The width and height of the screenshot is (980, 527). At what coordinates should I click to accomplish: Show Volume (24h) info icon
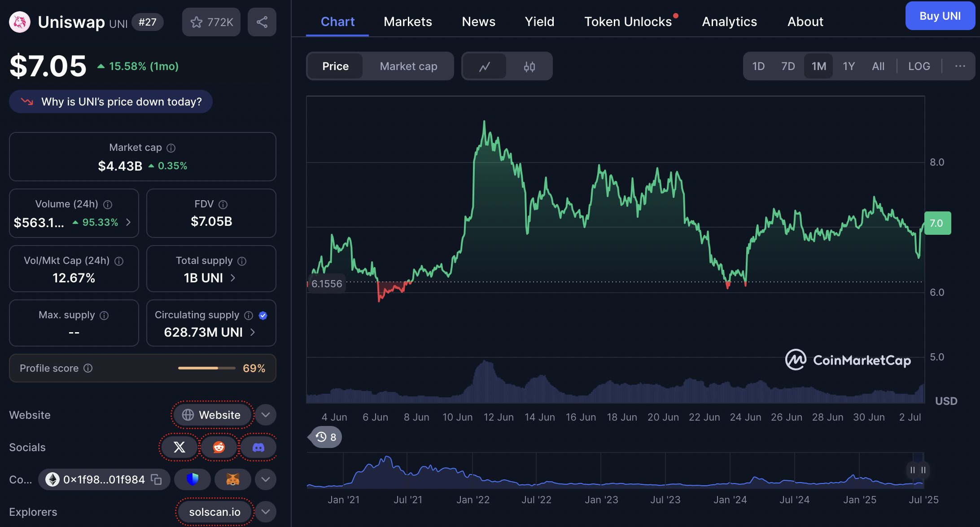(108, 204)
